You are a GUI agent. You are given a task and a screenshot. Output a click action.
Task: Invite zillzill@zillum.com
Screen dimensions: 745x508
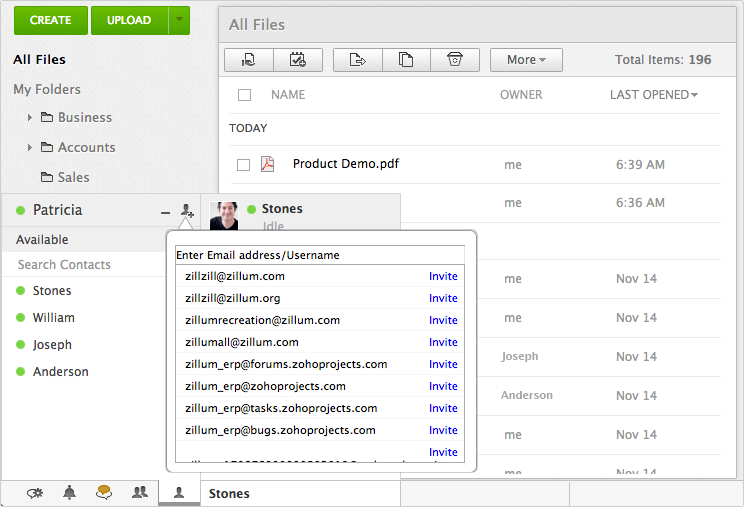pos(443,276)
